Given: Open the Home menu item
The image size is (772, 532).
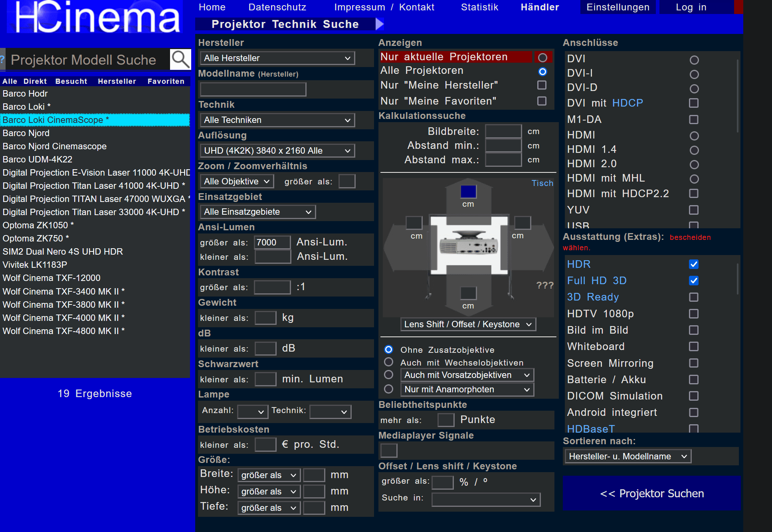Looking at the screenshot, I should (x=212, y=7).
